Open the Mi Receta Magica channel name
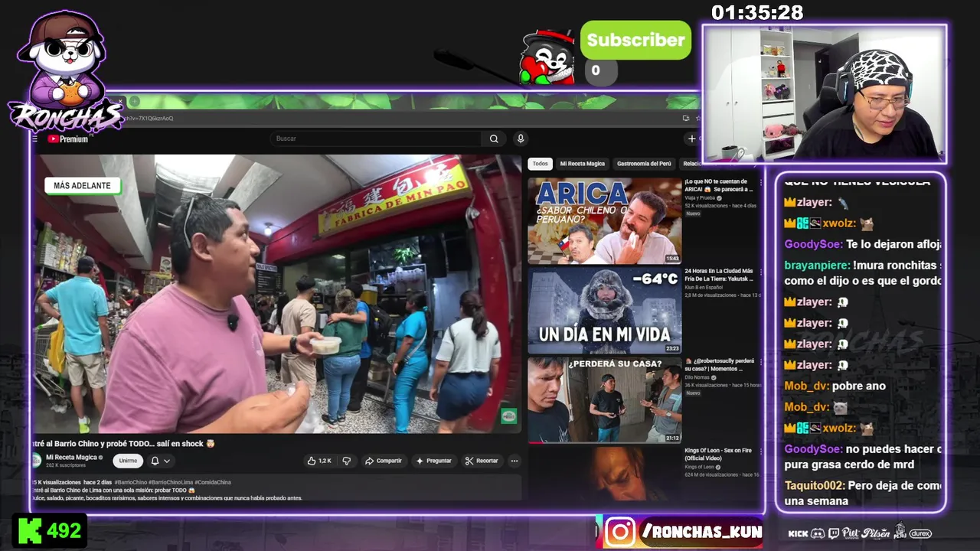This screenshot has width=980, height=551. point(73,457)
